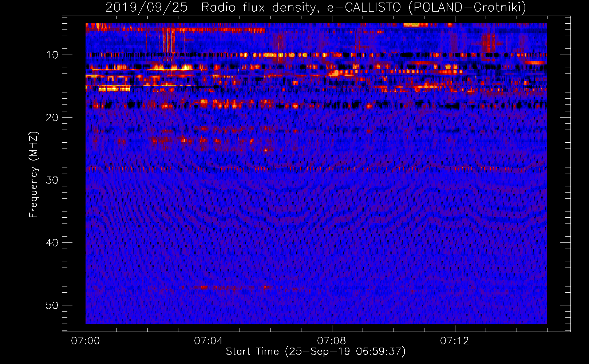Click the 'Start Time (25-Sep-19 06:59:37)' label
Image resolution: width=589 pixels, height=364 pixels.
pos(316,352)
